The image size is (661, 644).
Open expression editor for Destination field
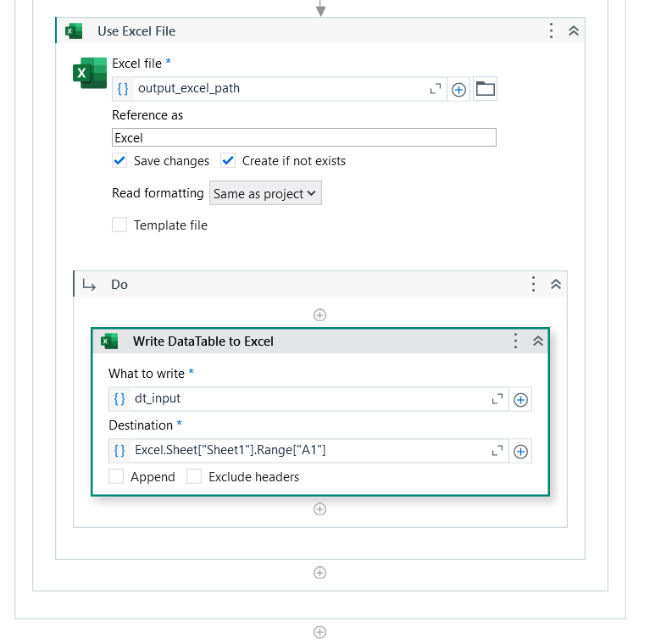click(497, 451)
